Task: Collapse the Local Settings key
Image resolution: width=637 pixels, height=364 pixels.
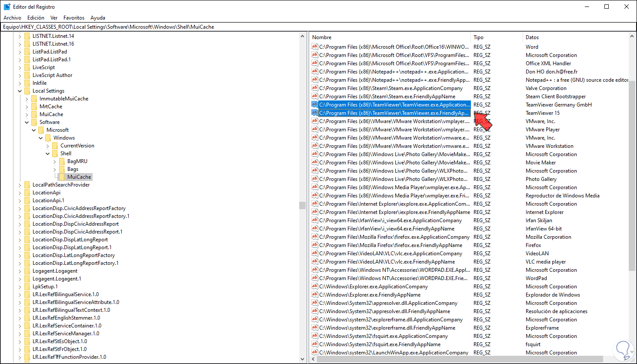Action: coord(20,91)
